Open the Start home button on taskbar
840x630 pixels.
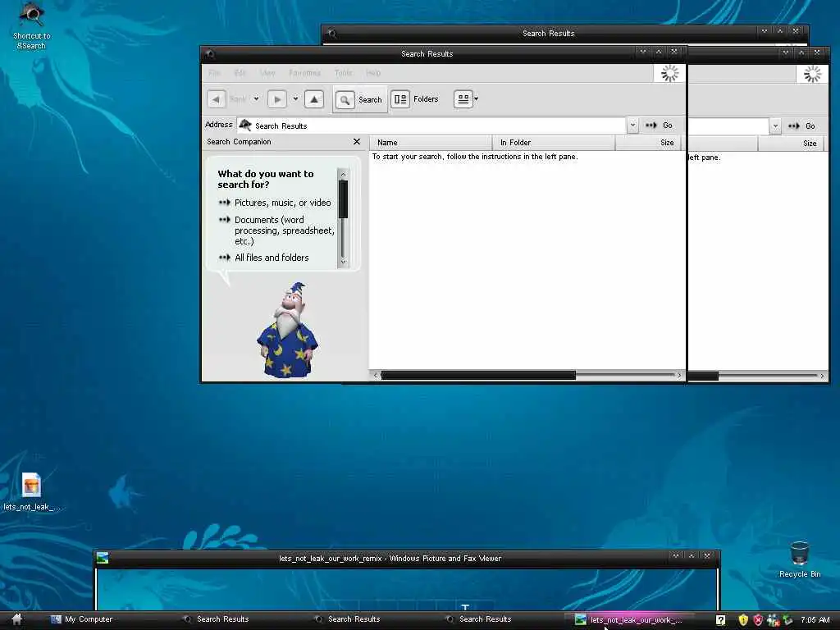coord(16,619)
